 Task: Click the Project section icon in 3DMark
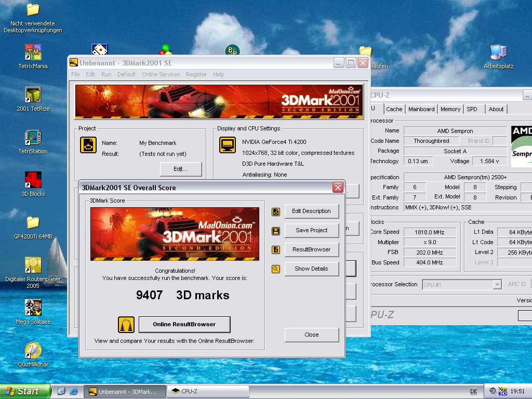click(88, 145)
